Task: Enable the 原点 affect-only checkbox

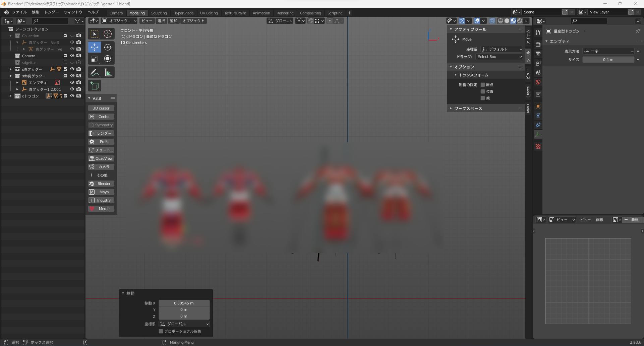Action: click(x=483, y=85)
